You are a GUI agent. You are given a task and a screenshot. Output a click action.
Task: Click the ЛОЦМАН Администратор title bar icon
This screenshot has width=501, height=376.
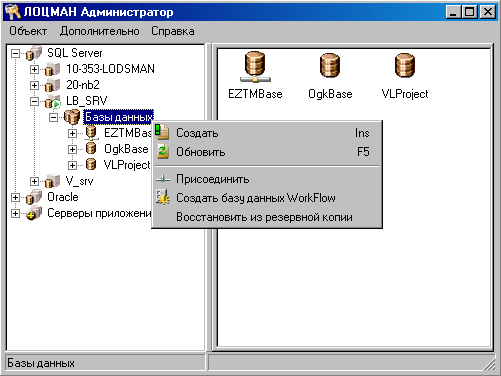tap(12, 12)
